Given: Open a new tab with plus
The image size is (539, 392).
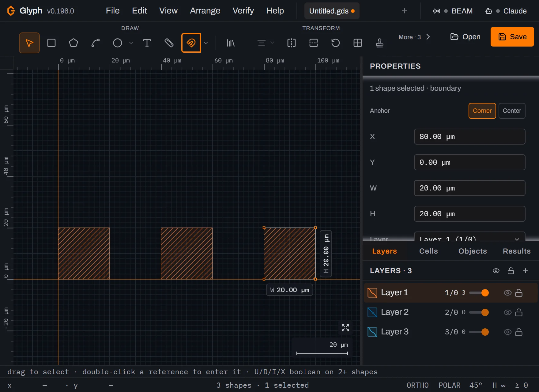Looking at the screenshot, I should click(405, 11).
